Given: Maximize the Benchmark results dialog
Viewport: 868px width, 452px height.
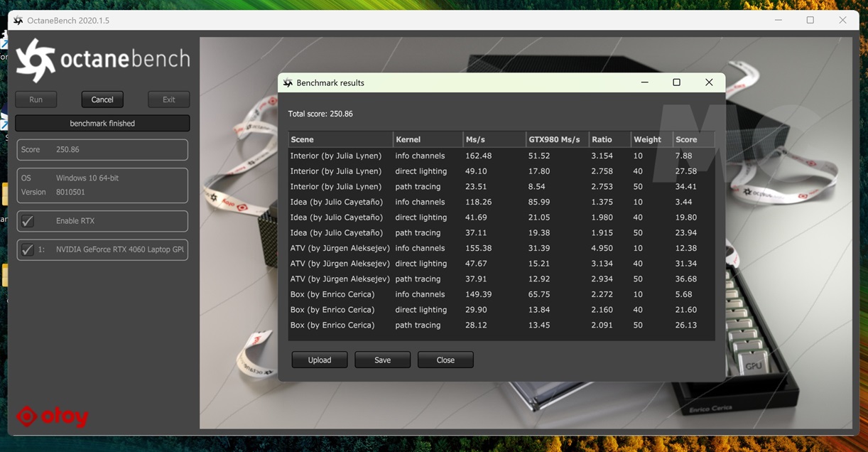Looking at the screenshot, I should pyautogui.click(x=676, y=82).
